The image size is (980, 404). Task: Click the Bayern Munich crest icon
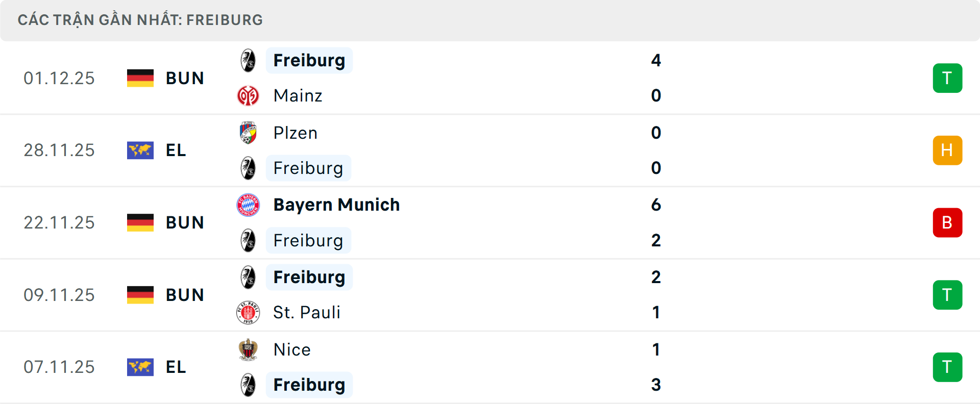(248, 205)
